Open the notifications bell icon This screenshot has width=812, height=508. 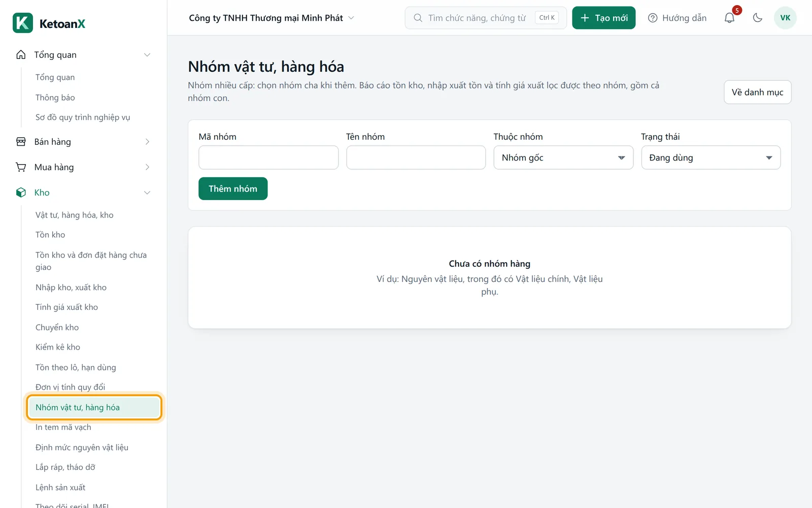(729, 18)
